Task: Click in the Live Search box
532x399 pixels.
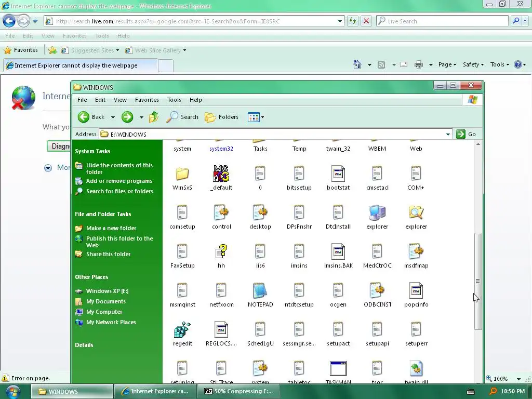Action: point(442,21)
